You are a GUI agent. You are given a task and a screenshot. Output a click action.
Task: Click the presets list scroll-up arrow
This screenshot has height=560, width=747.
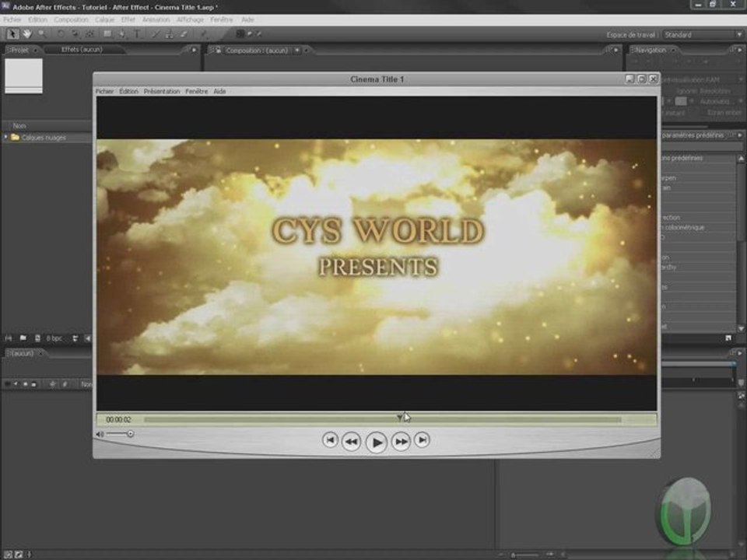741,158
